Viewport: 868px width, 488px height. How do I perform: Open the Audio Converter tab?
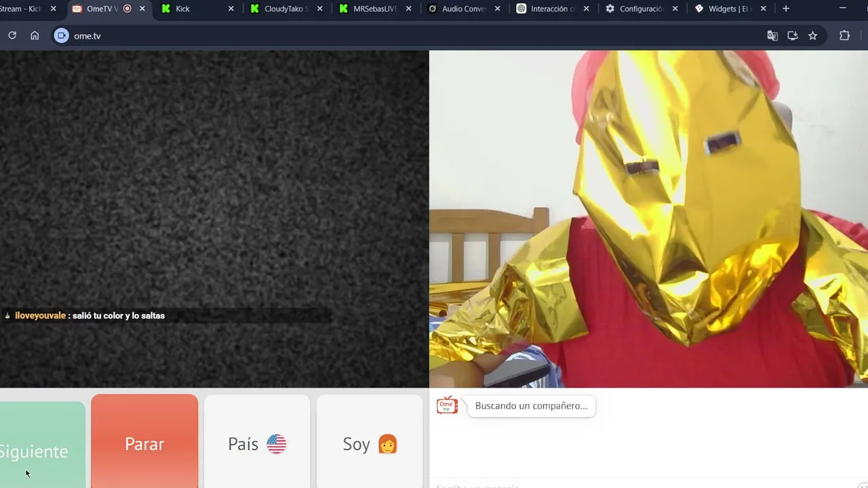coord(464,9)
